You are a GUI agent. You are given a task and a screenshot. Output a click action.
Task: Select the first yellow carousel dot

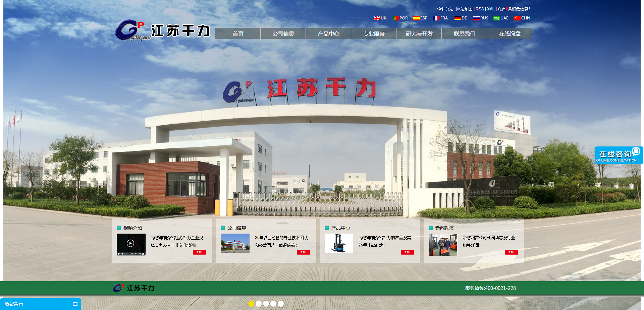coord(251,304)
